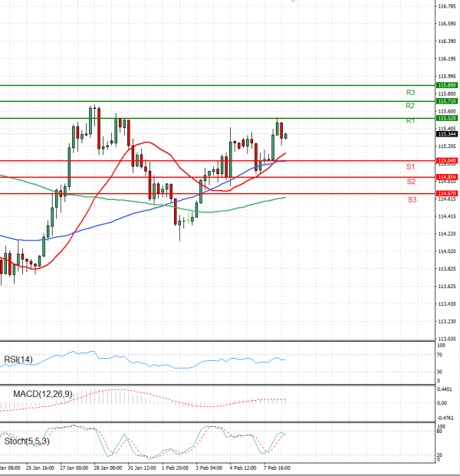This screenshot has height=476, width=460.
Task: Select the green 115.710 price tag
Action: tap(447, 101)
